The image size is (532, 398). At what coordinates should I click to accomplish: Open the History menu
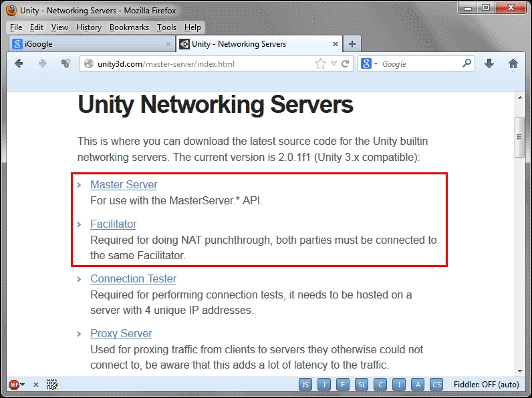(x=88, y=27)
